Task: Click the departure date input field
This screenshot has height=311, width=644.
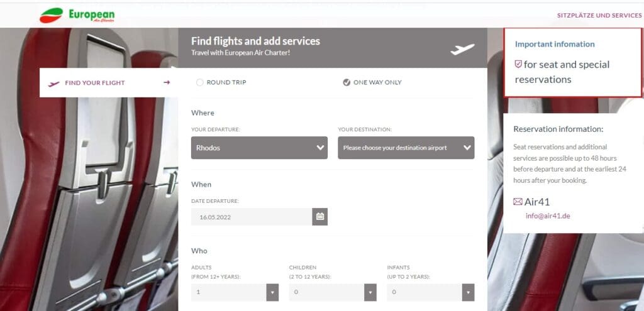Action: point(252,217)
